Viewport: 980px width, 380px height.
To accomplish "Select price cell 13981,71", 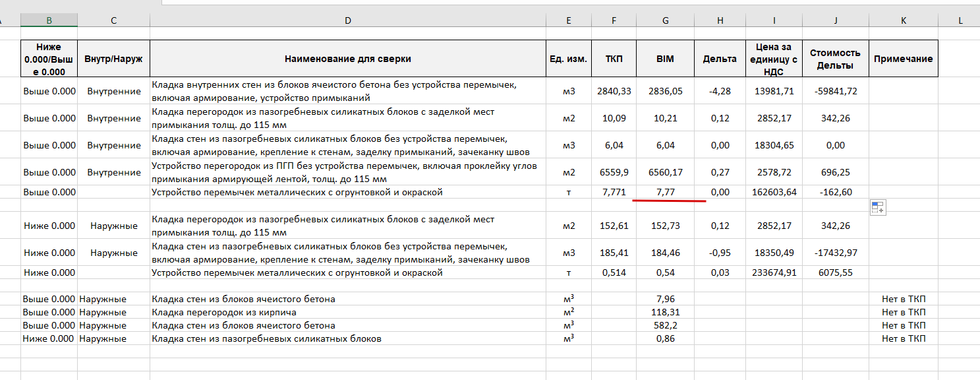I will click(x=774, y=91).
